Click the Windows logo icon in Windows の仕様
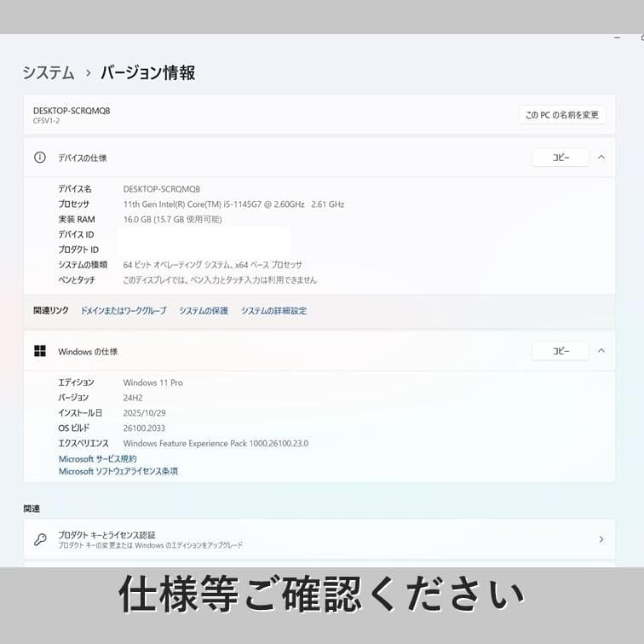 pyautogui.click(x=40, y=351)
